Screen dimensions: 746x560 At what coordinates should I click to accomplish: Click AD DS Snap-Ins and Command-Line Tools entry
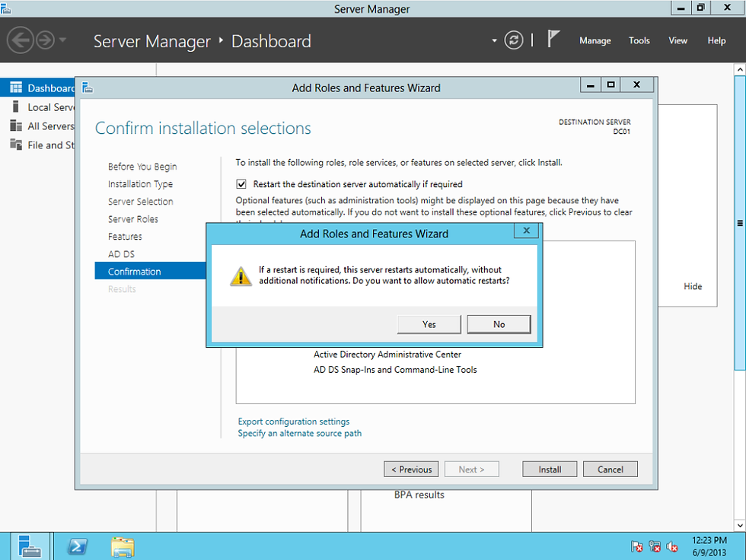tap(395, 369)
